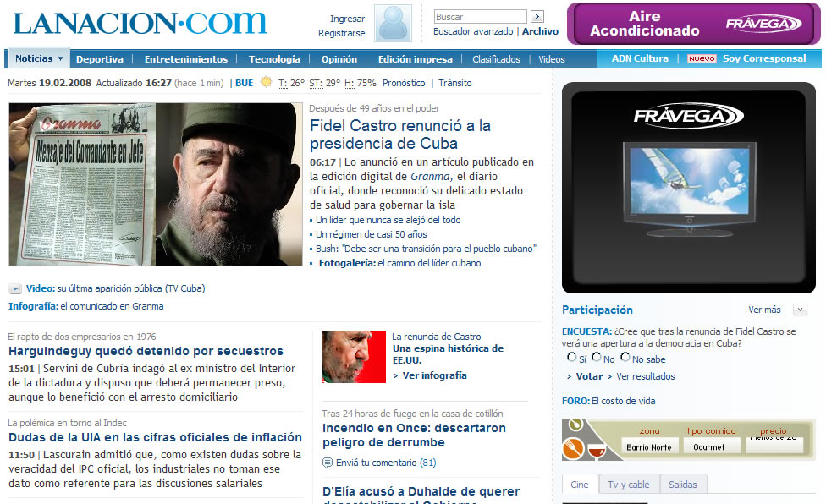Select the Sí poll radio button
Screen dimensions: 826x504
pyautogui.click(x=571, y=357)
